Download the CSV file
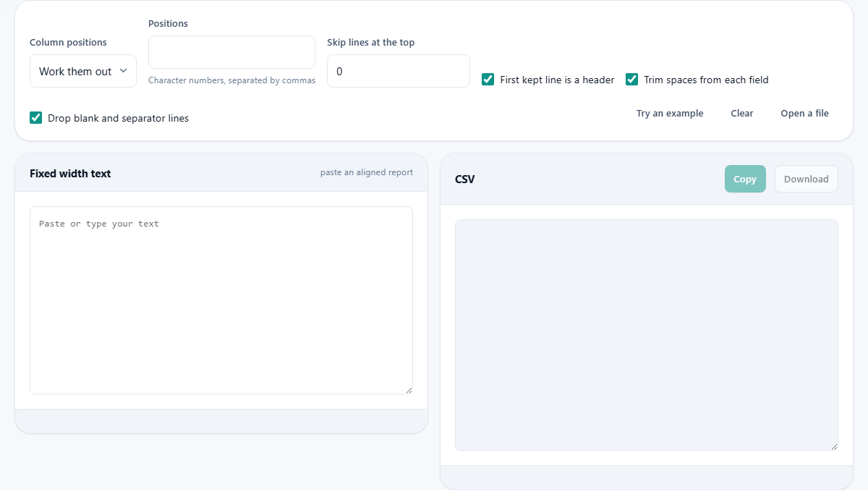This screenshot has height=490, width=868. 807,179
